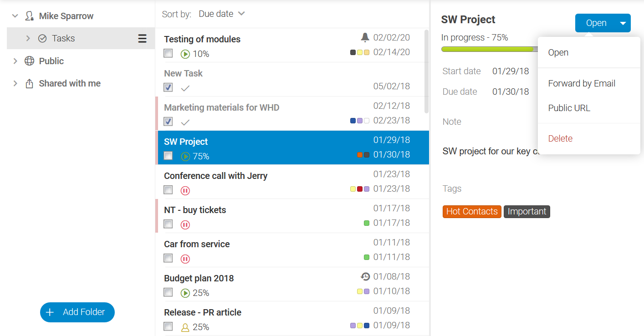The height and width of the screenshot is (336, 644).
Task: Click the recurrence icon on Budget plan 2018
Action: click(366, 277)
